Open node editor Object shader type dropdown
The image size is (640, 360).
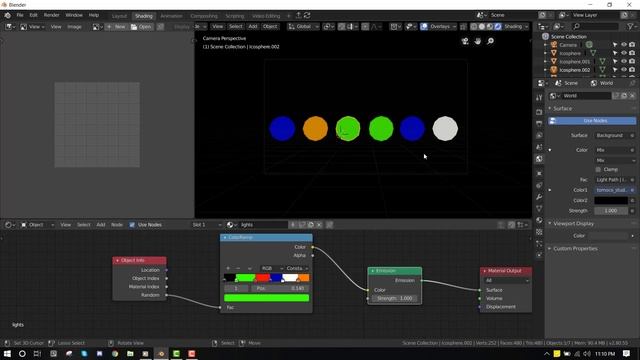(x=38, y=225)
